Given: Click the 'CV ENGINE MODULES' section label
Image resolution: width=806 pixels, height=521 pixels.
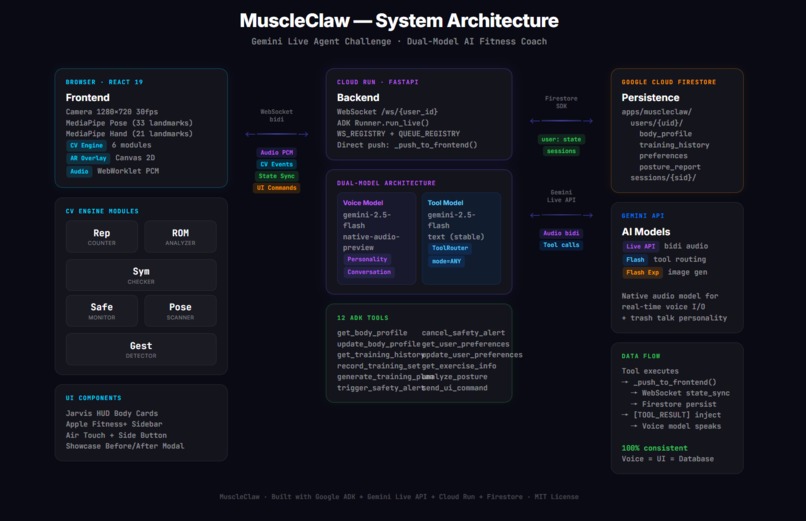Looking at the screenshot, I should 102,211.
